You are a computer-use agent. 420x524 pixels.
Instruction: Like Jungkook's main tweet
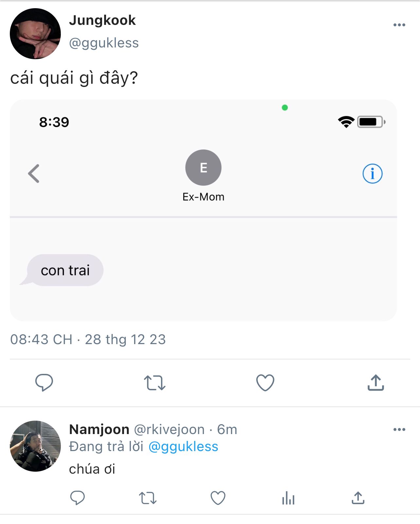point(265,383)
